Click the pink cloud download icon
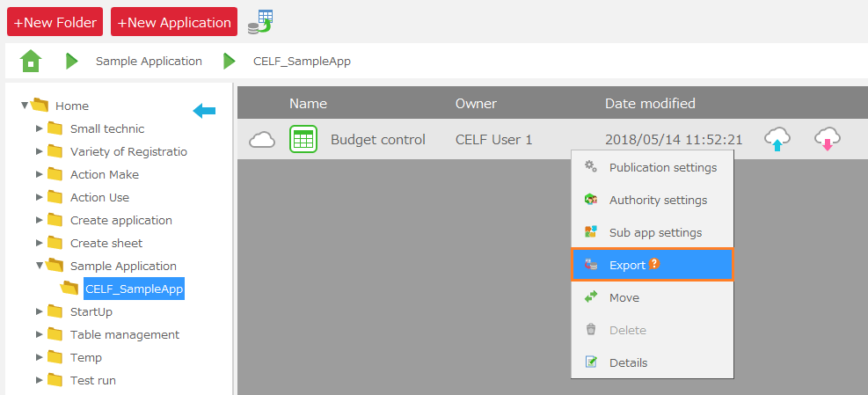This screenshot has height=395, width=868. point(828,139)
